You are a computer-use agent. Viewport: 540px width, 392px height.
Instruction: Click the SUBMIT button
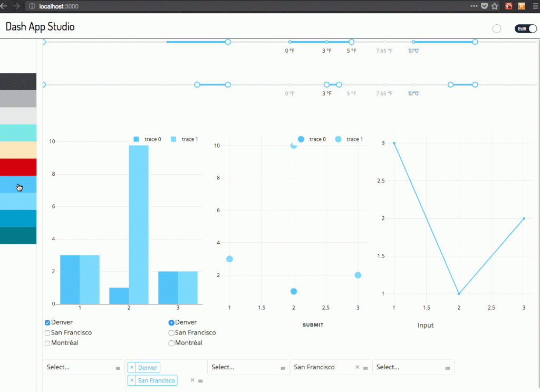click(x=313, y=325)
